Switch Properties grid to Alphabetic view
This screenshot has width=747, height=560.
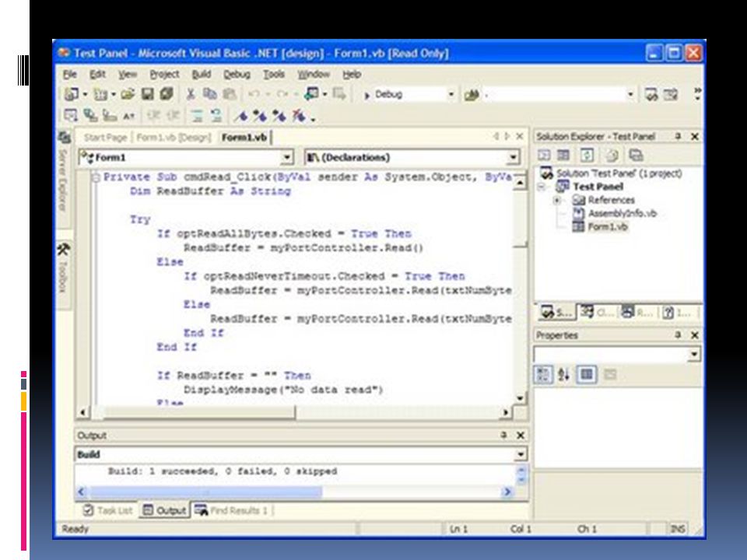coord(563,375)
